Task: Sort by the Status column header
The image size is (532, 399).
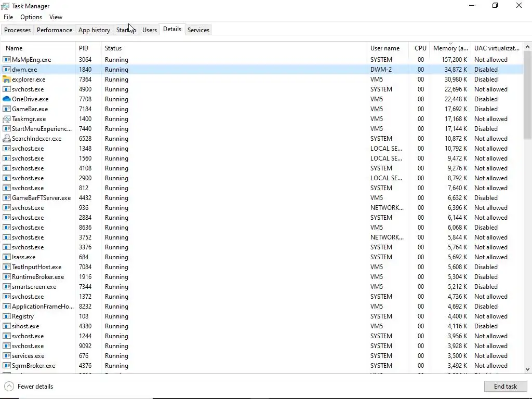Action: pos(234,48)
